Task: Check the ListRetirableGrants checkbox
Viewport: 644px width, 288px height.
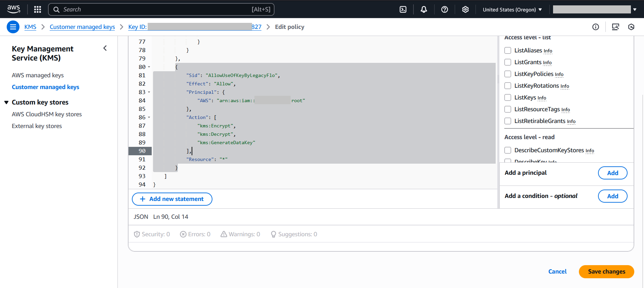Action: [x=508, y=121]
